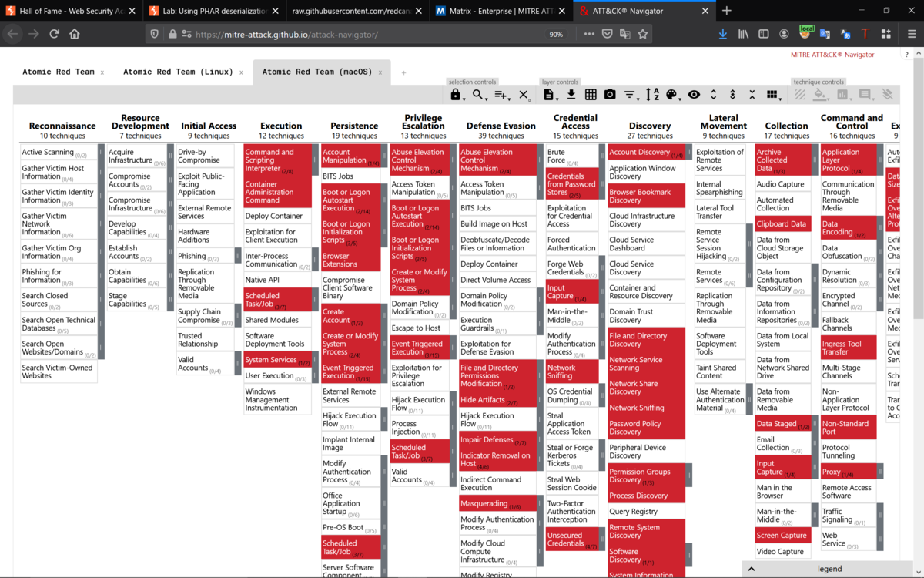Expand the legend panel chevron
Viewport: 924px width, 578px height.
pos(752,569)
